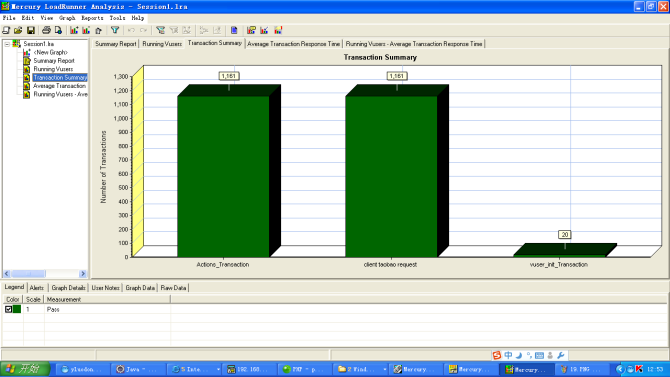Click the grayed drill-down toolbar icon

pos(204,30)
